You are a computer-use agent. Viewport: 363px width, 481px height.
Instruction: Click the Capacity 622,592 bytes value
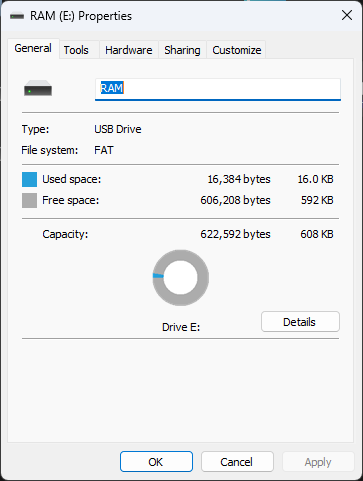[235, 234]
